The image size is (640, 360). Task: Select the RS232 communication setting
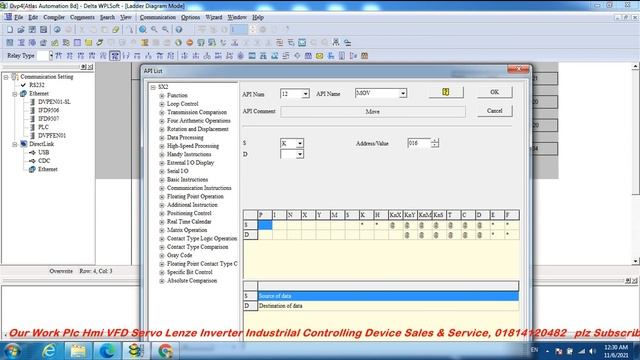[x=37, y=85]
